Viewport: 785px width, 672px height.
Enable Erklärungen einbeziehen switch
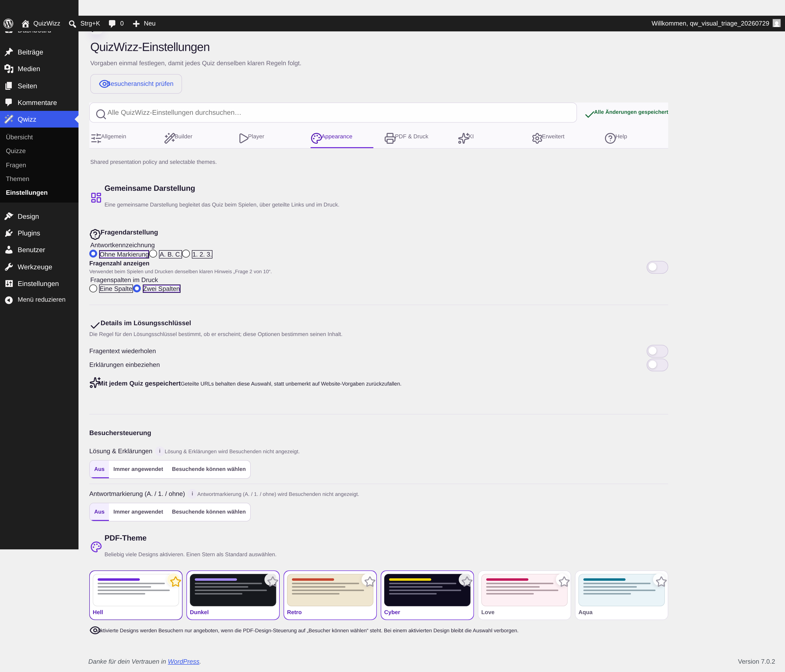pos(657,365)
